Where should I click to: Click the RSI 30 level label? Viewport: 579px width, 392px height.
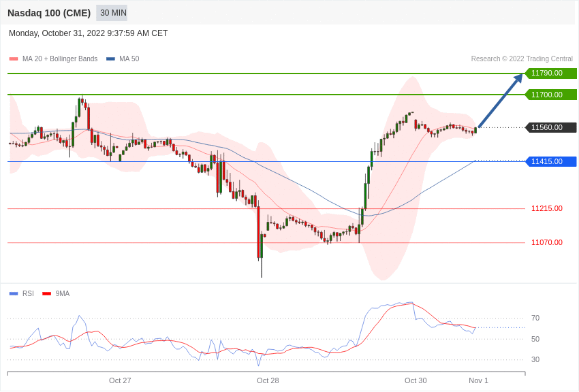click(x=535, y=359)
